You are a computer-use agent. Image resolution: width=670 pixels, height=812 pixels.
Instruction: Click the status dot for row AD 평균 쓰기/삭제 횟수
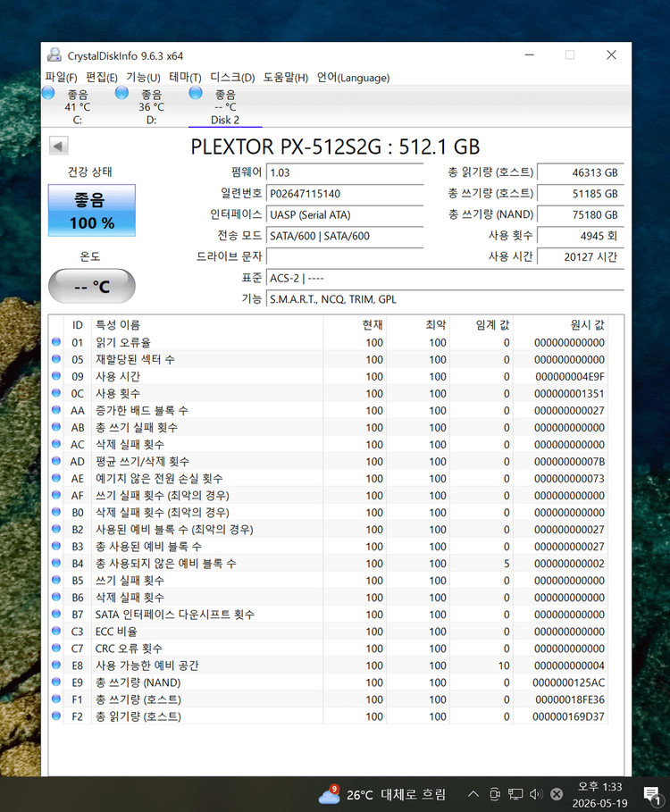[56, 461]
